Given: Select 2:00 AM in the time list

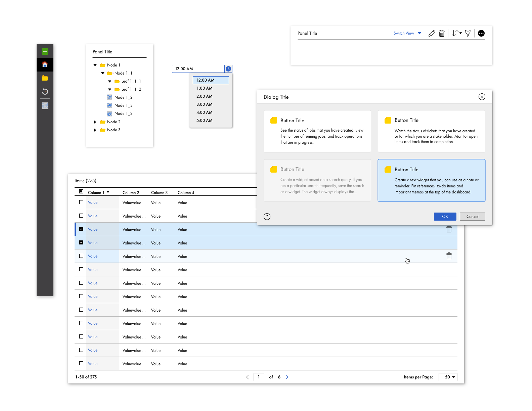Looking at the screenshot, I should click(x=211, y=96).
